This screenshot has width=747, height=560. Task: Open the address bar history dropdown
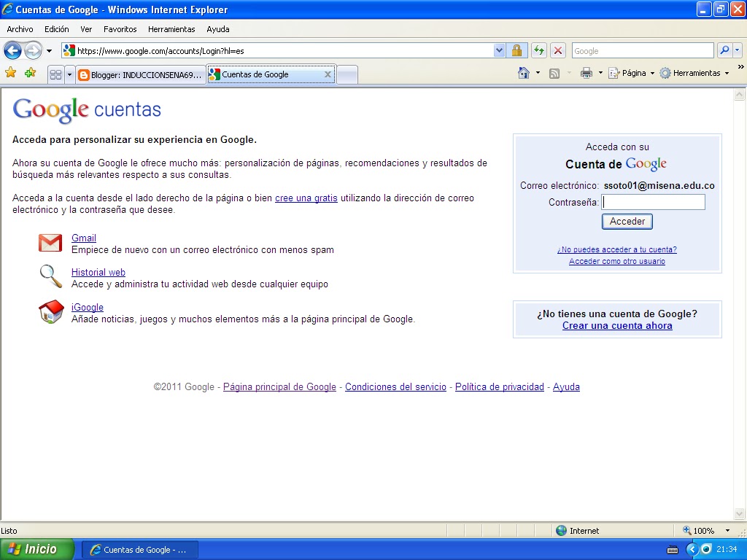pyautogui.click(x=499, y=50)
